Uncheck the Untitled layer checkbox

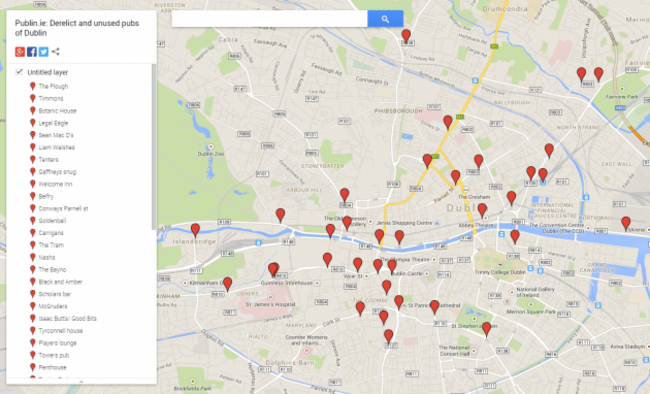coord(19,72)
